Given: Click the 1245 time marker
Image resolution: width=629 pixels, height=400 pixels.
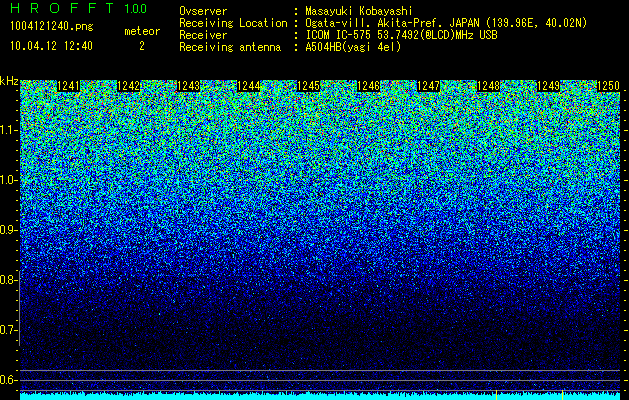Looking at the screenshot, I should point(308,86).
